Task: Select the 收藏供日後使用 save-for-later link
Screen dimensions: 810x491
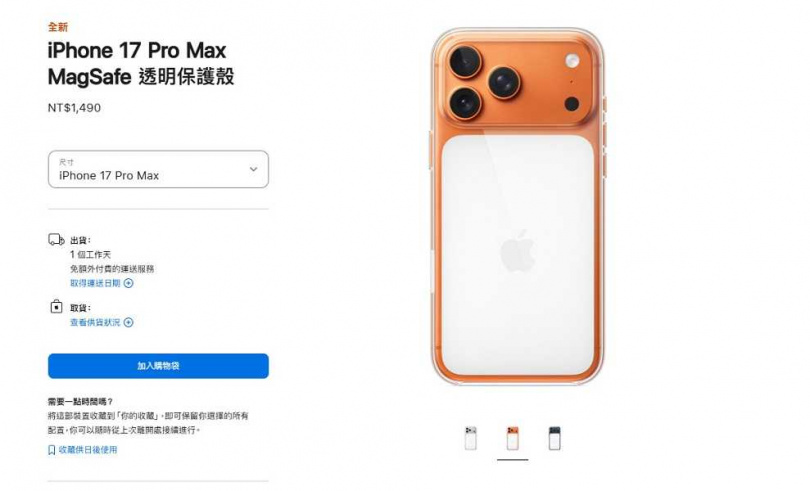Action: coord(88,450)
